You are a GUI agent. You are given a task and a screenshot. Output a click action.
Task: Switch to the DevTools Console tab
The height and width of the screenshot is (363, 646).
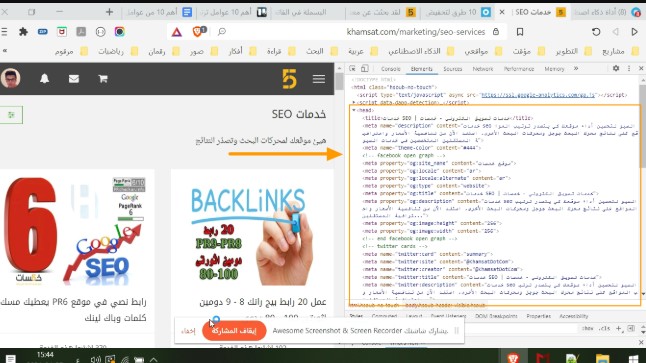pyautogui.click(x=391, y=69)
